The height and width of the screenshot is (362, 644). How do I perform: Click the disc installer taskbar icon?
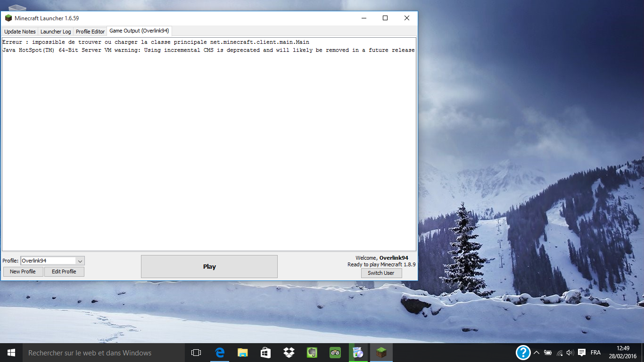pos(358,353)
